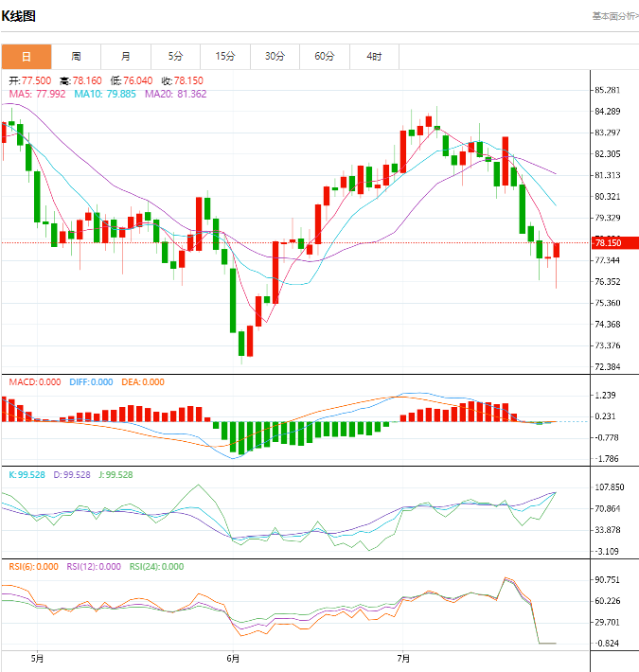This screenshot has width=639, height=672.
Task: Switch to the 5分 interval tab
Action: [x=175, y=57]
